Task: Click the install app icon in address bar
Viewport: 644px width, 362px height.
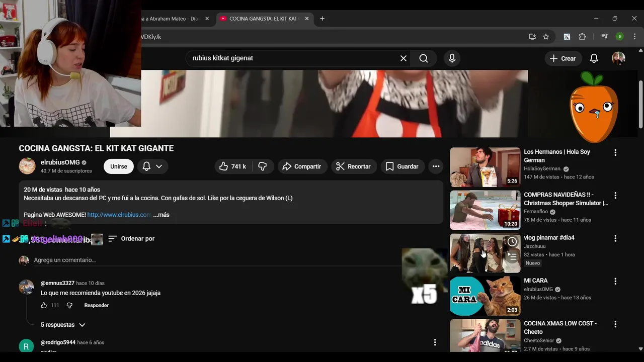Action: pyautogui.click(x=532, y=37)
